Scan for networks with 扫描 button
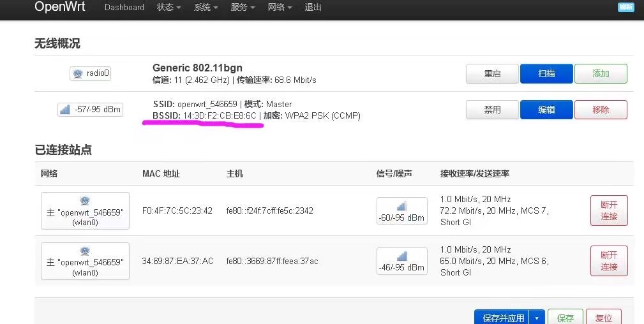Viewport: 644px width, 324px height. point(546,73)
